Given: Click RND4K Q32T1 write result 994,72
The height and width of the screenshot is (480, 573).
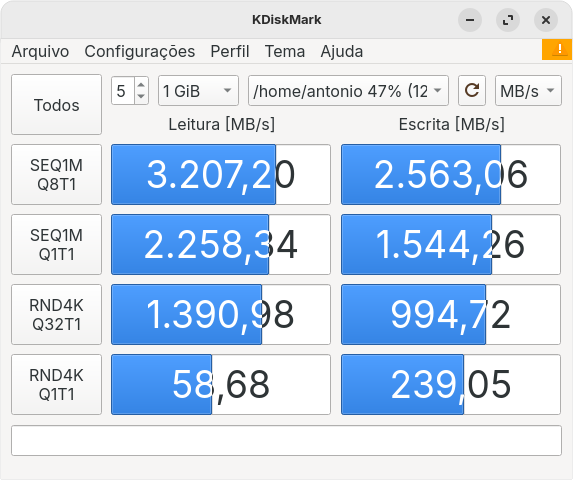Looking at the screenshot, I should [x=451, y=315].
